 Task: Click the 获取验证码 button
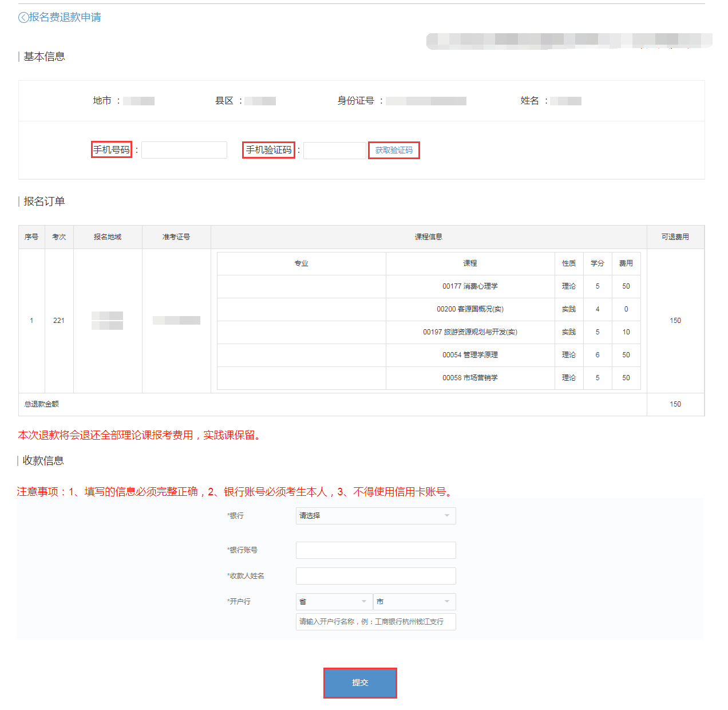(x=393, y=150)
